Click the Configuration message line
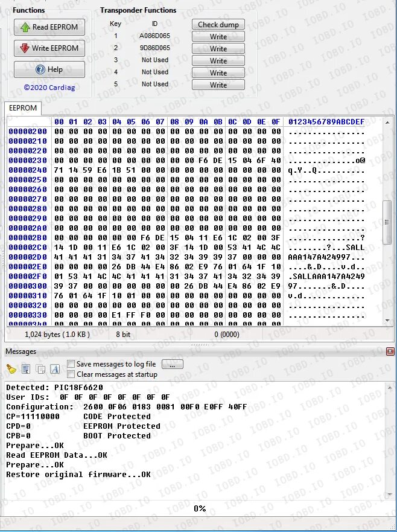 [x=127, y=407]
